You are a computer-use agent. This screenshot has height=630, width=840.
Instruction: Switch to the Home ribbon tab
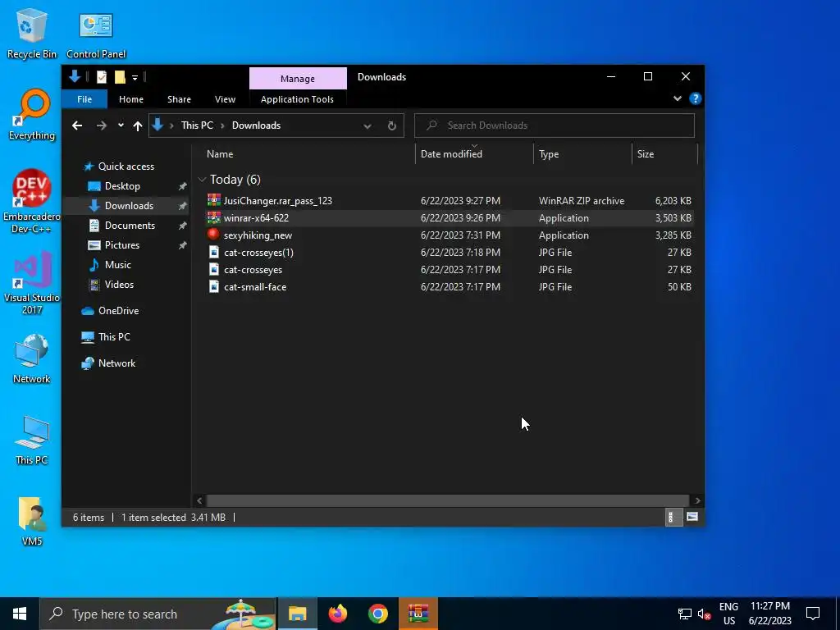click(x=131, y=99)
